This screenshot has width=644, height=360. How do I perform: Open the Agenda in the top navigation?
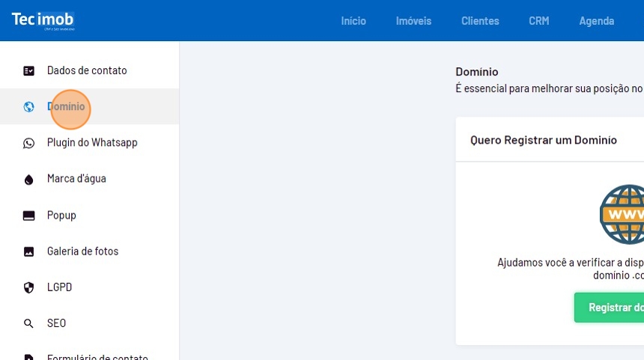[x=596, y=21]
